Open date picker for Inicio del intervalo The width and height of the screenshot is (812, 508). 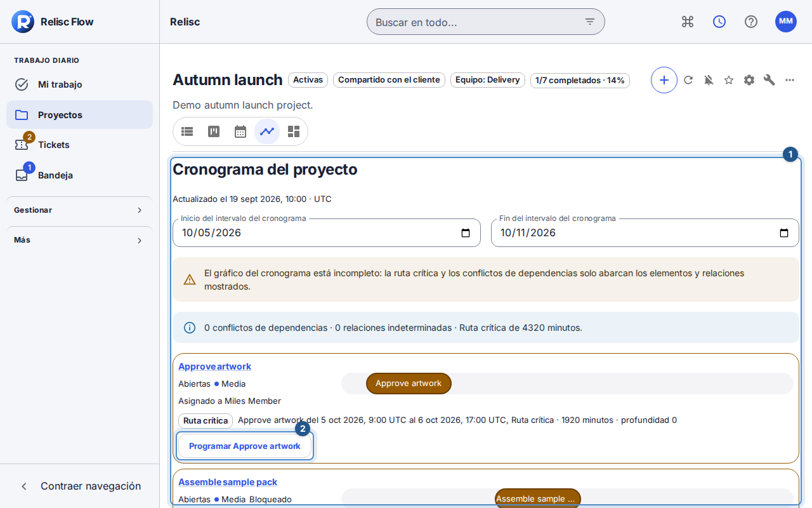coord(466,233)
